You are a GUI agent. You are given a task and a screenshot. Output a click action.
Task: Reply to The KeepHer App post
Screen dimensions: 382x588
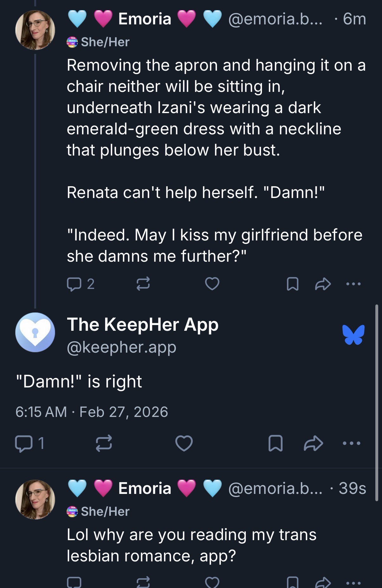click(22, 443)
